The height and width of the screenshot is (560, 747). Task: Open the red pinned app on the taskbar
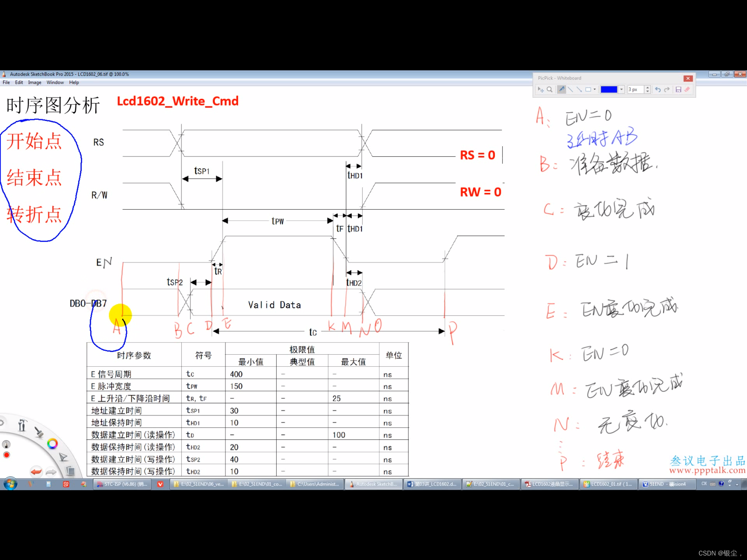pyautogui.click(x=66, y=484)
